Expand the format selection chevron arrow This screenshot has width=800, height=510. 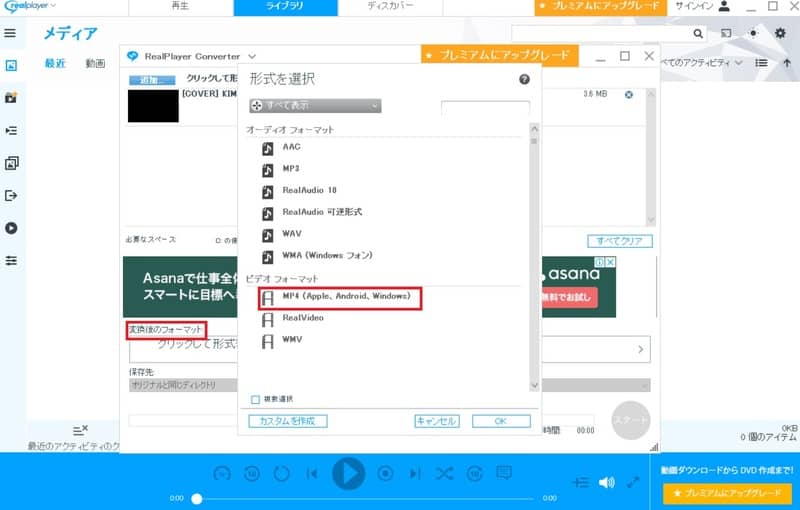(640, 349)
